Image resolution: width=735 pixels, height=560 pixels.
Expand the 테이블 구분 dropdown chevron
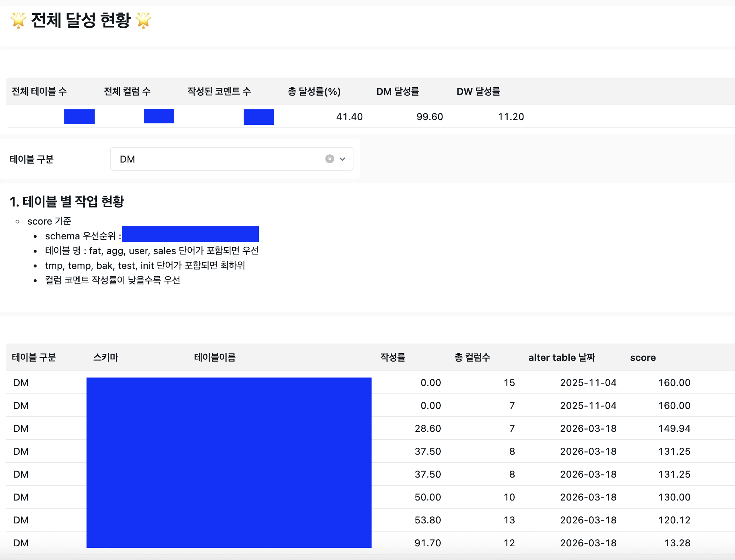(342, 159)
